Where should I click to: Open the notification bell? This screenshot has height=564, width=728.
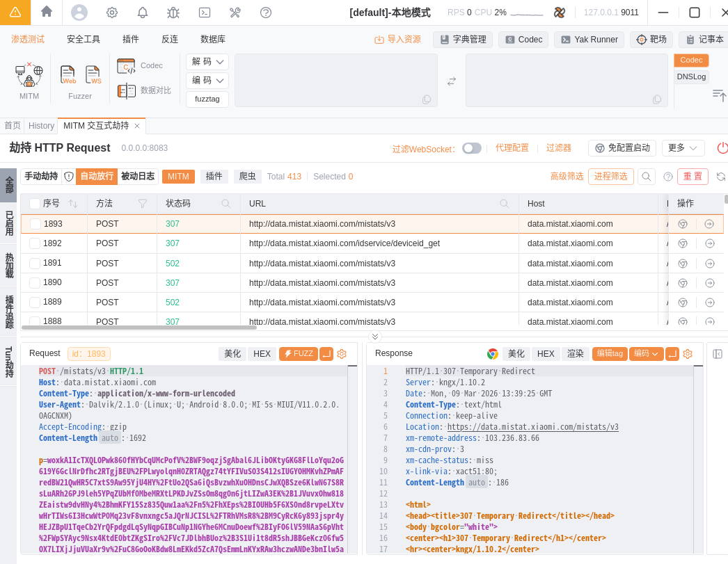pyautogui.click(x=143, y=13)
